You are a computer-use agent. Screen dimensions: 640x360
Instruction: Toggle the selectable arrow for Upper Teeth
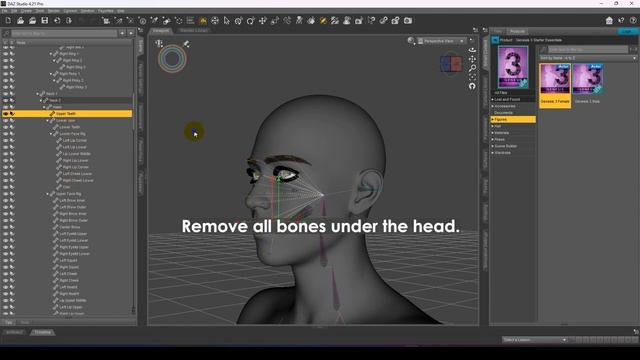click(12, 113)
